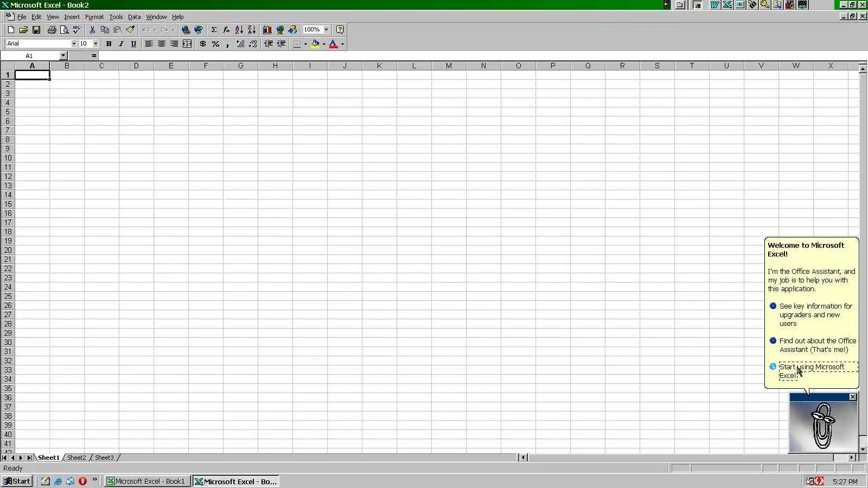Open the 100% zoom dropdown

point(326,30)
